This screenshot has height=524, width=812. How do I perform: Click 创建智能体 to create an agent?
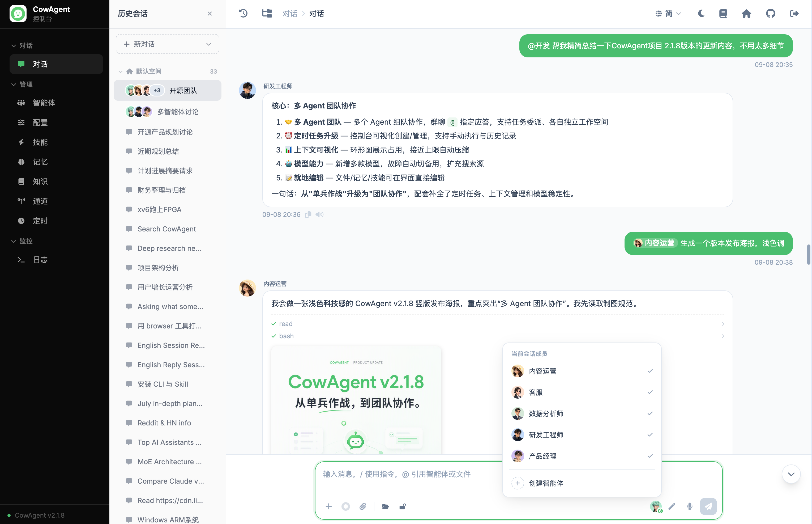point(582,483)
